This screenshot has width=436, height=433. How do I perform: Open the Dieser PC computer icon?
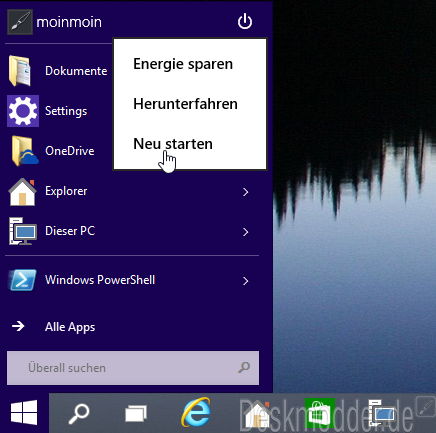[x=23, y=231]
